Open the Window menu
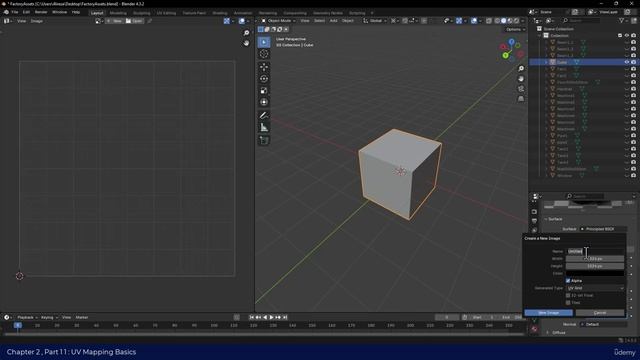Image resolution: width=640 pixels, height=360 pixels. tap(60, 12)
